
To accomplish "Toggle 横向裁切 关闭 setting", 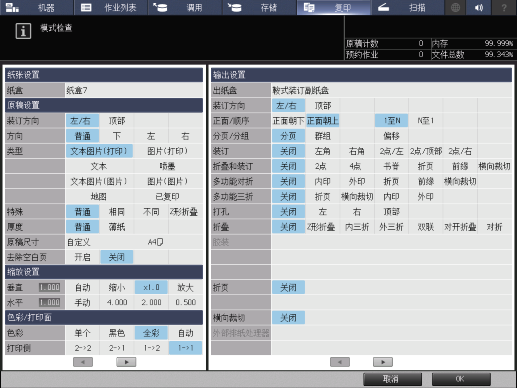I will [288, 318].
